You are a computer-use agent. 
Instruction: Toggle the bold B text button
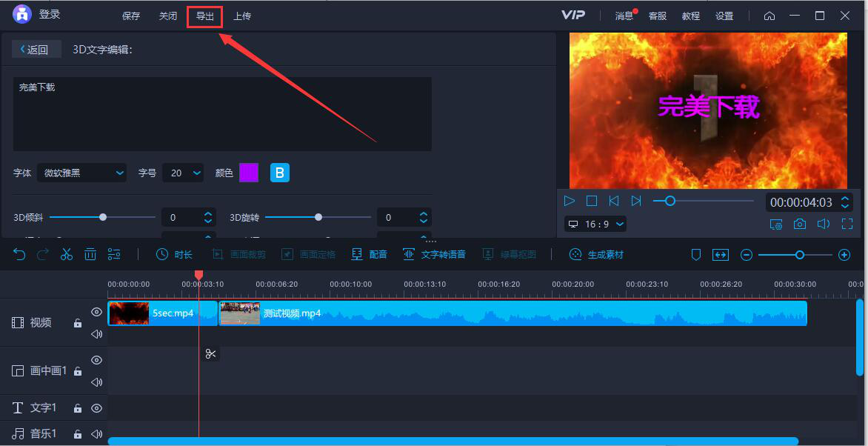click(280, 173)
